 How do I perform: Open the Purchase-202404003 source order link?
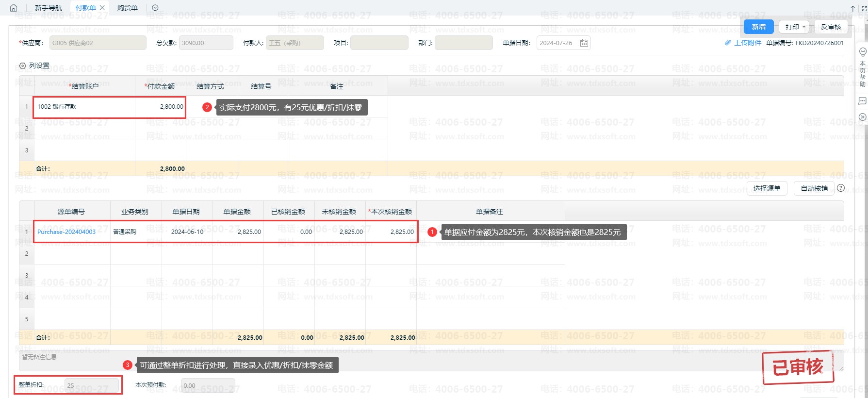tap(66, 232)
